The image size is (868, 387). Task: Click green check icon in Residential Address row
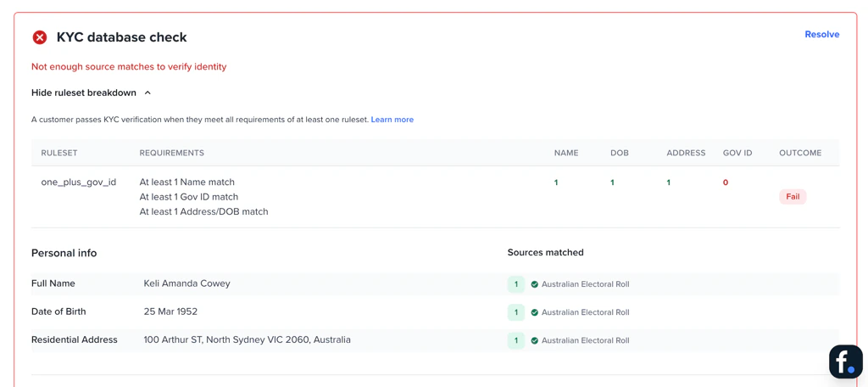(x=535, y=340)
